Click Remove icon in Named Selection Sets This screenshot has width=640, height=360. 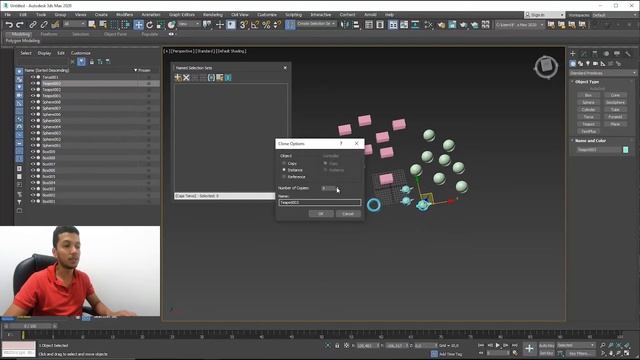[x=186, y=78]
